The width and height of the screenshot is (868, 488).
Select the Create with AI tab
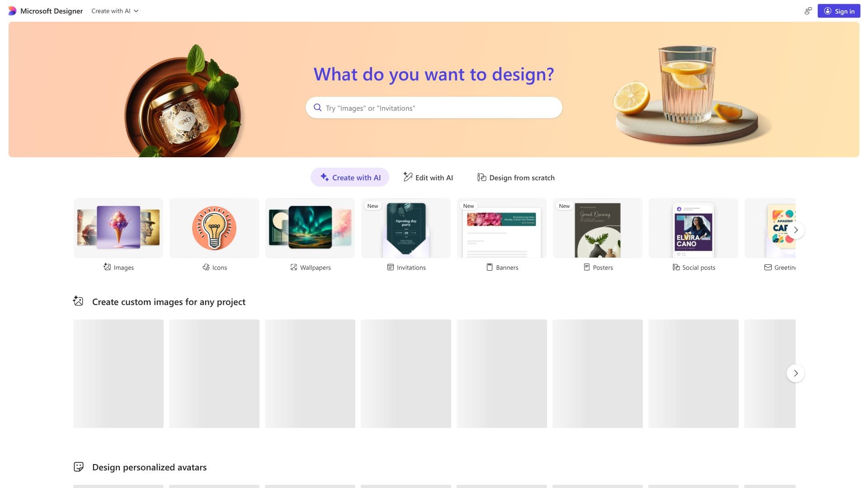(x=349, y=178)
